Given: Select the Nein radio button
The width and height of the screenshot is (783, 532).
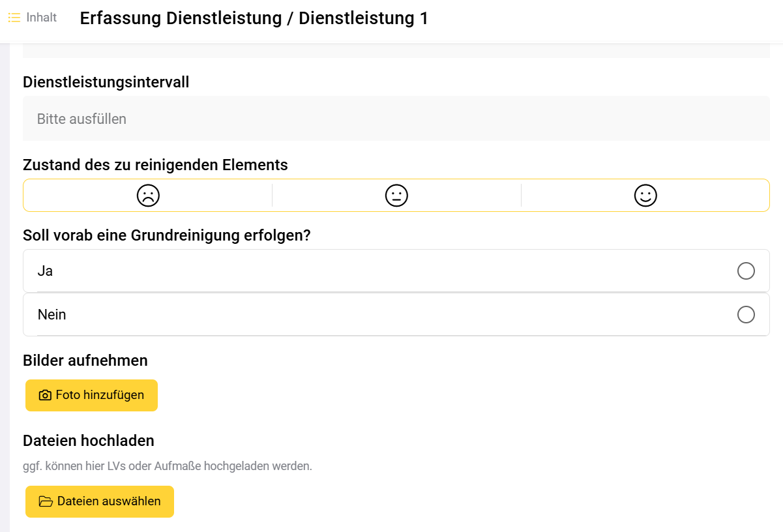Looking at the screenshot, I should click(x=746, y=315).
